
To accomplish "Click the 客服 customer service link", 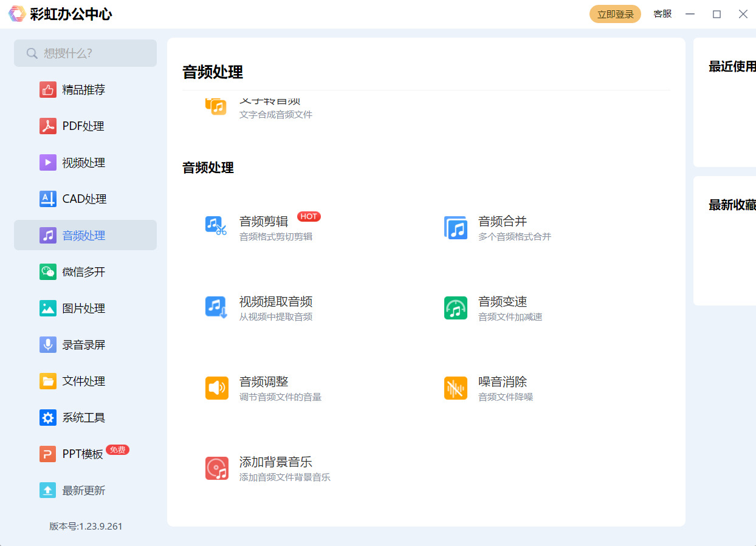I will point(662,14).
